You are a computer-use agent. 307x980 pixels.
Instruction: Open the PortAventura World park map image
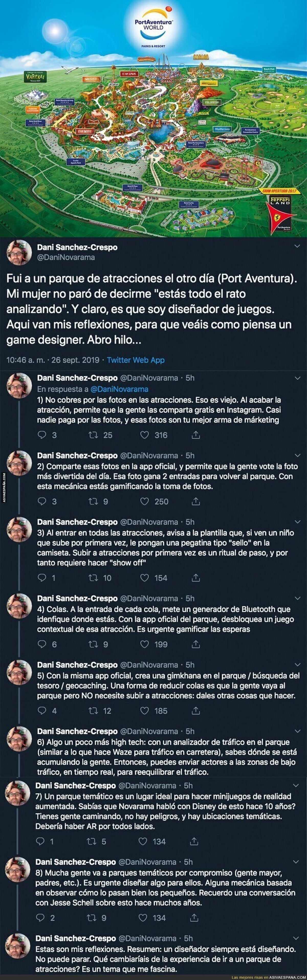point(153,118)
